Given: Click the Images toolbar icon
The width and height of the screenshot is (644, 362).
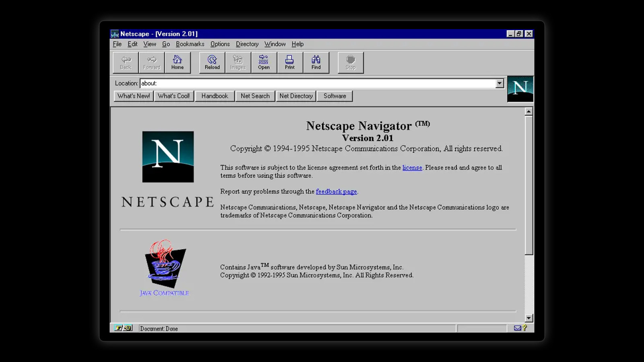Looking at the screenshot, I should (x=238, y=62).
